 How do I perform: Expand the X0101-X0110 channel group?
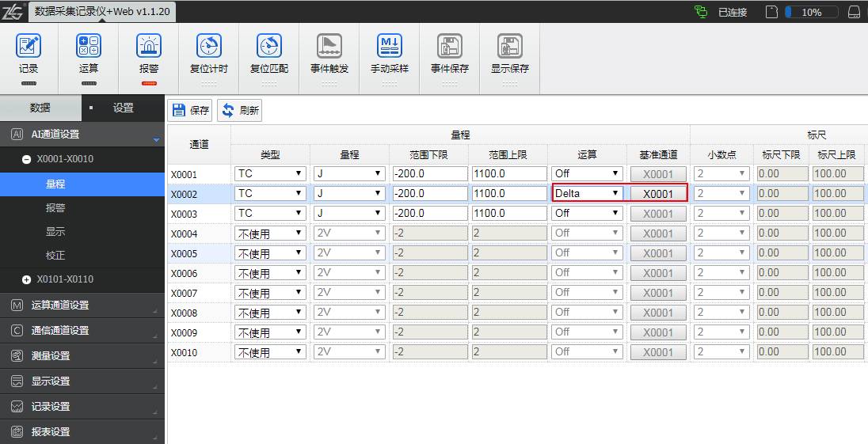tap(27, 279)
